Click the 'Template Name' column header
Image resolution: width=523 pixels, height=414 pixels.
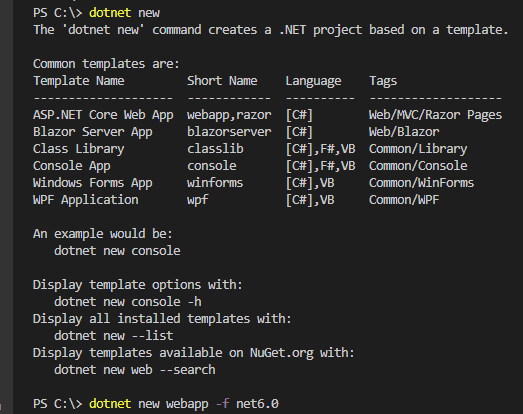point(79,81)
